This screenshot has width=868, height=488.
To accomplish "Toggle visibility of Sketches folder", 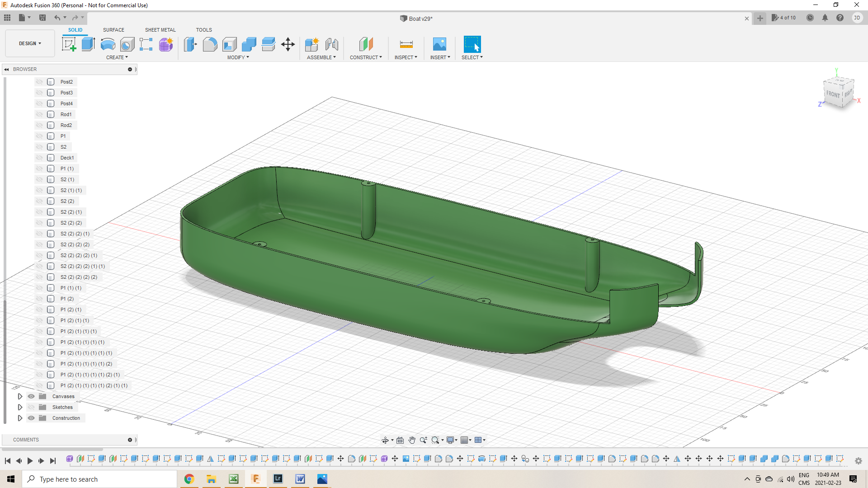I will (x=31, y=407).
